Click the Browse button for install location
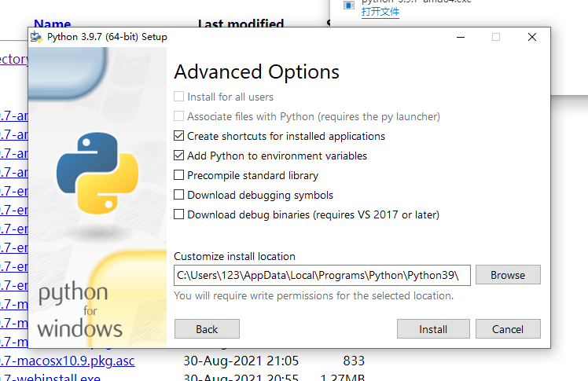The image size is (588, 381). (508, 275)
